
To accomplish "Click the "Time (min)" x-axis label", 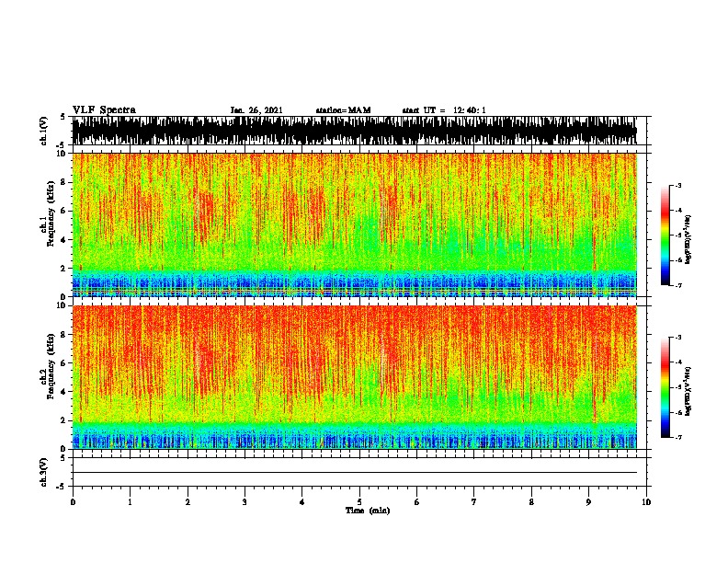I will (x=368, y=511).
